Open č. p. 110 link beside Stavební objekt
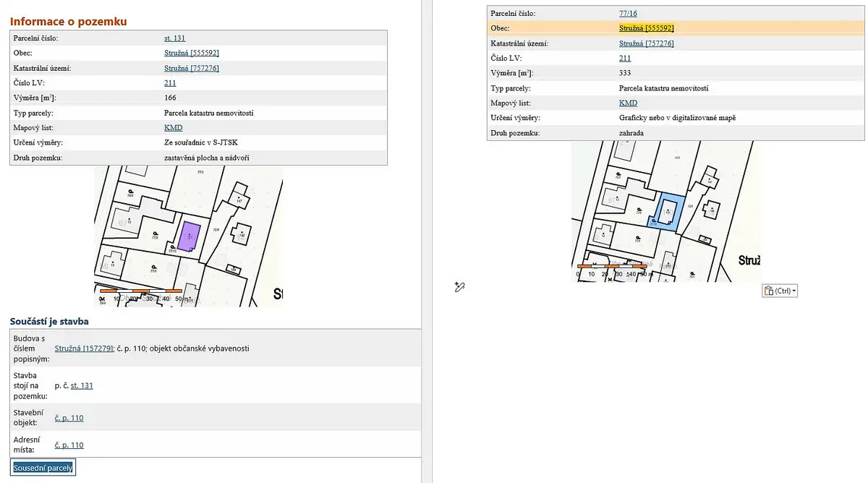 69,418
